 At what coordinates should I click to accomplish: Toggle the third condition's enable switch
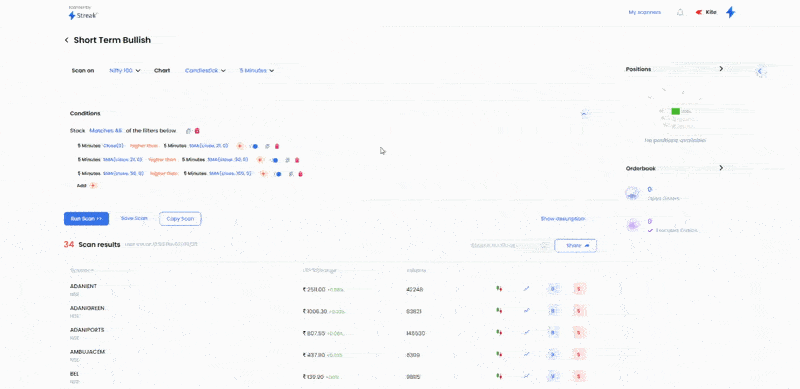[x=277, y=174]
